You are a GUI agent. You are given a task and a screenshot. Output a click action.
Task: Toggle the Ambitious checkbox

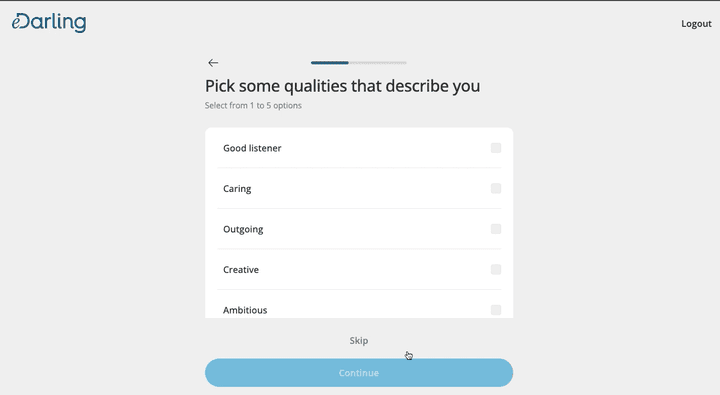pos(496,310)
